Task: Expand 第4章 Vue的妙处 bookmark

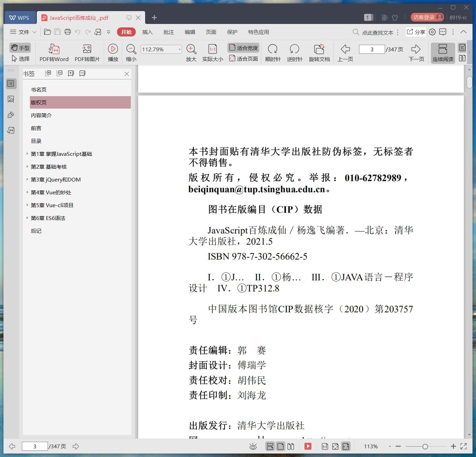Action: [27, 192]
